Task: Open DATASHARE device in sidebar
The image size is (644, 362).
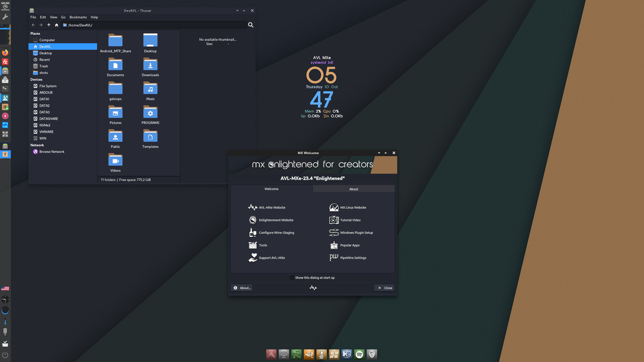Action: (x=62, y=119)
